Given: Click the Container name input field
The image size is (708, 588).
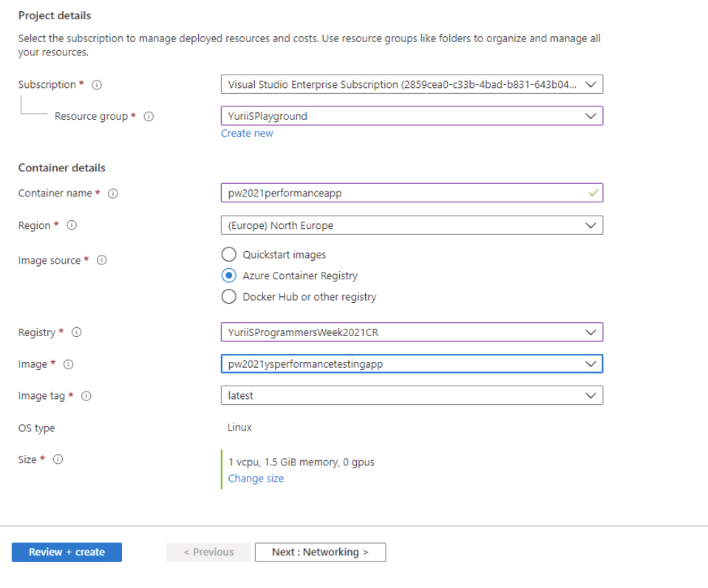Looking at the screenshot, I should tap(412, 193).
